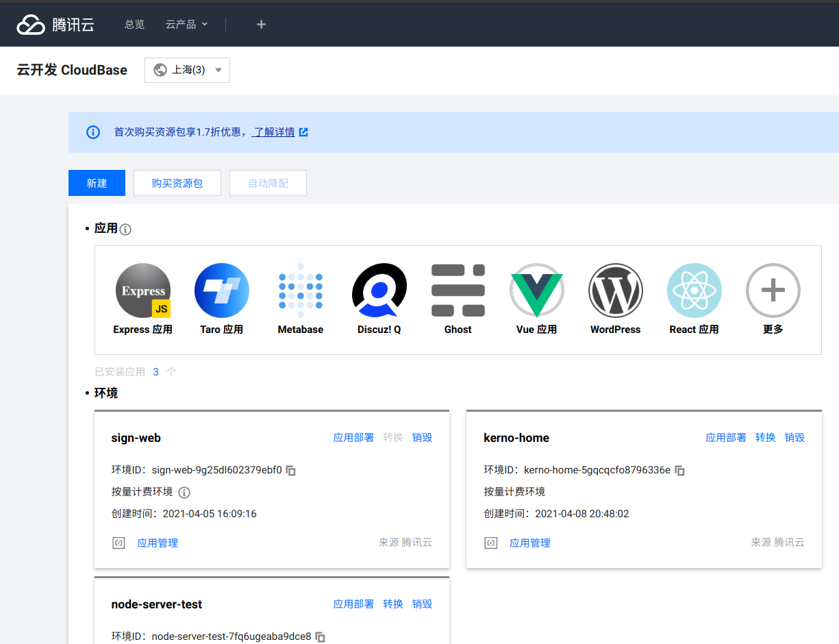Image resolution: width=839 pixels, height=644 pixels.
Task: Click the 更多 plus icon for more apps
Action: point(773,290)
